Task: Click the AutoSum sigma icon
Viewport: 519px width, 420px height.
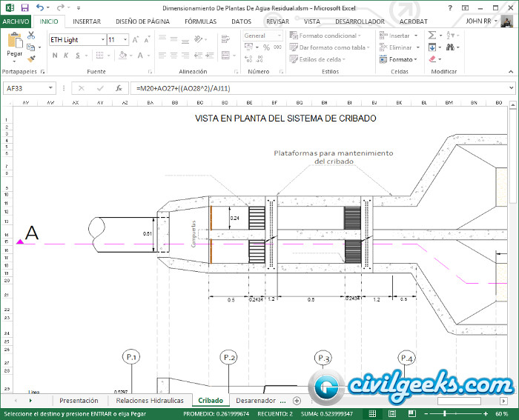Action: click(432, 35)
